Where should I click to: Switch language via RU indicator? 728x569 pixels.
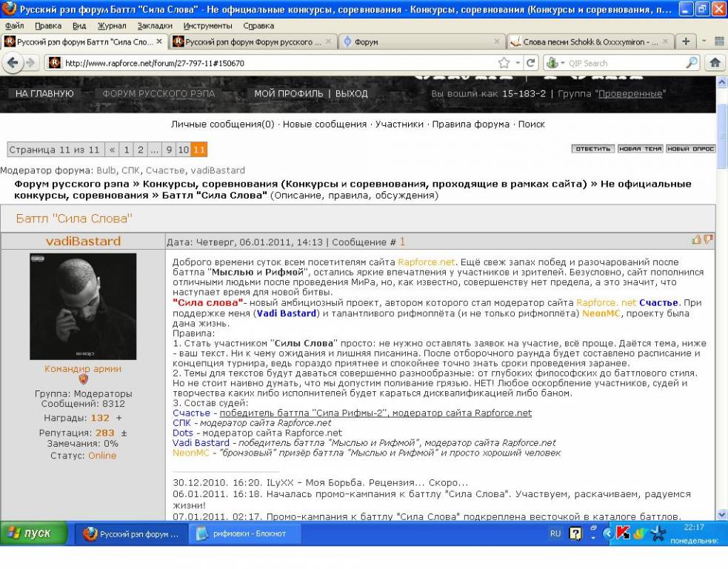[x=555, y=533]
